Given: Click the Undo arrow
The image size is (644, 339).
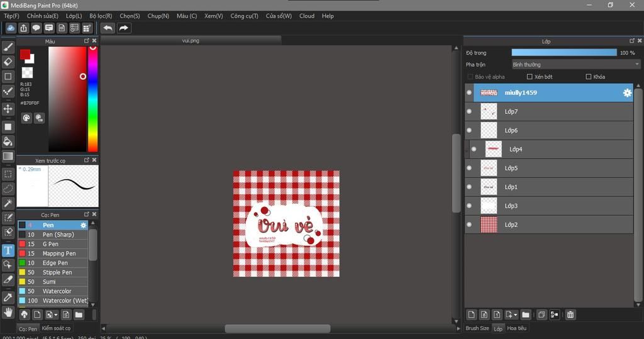Looking at the screenshot, I should click(108, 28).
